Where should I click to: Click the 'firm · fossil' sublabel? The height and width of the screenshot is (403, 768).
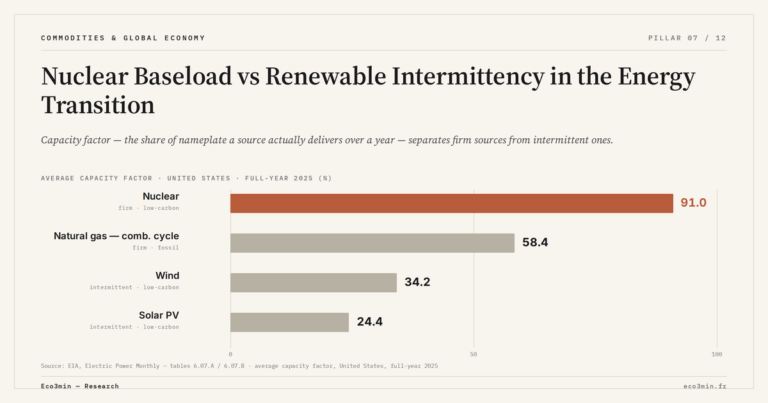click(x=156, y=248)
